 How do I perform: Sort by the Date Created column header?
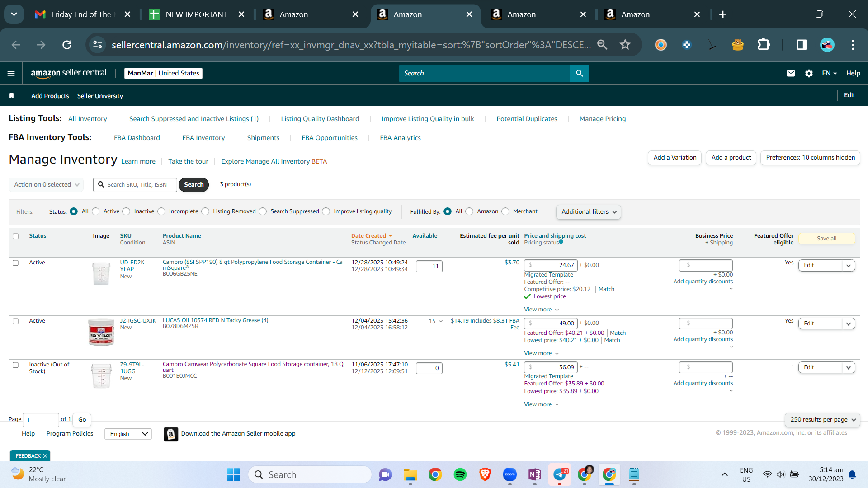pos(372,236)
